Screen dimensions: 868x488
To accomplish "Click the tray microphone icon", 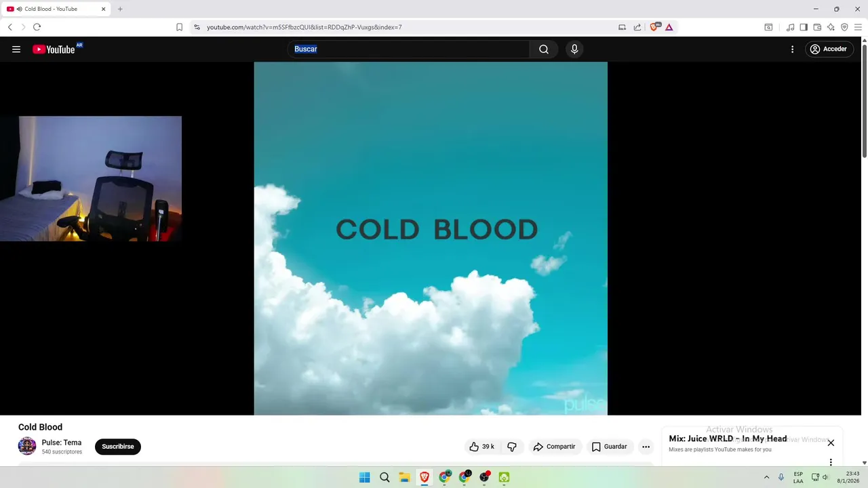I will 781,477.
